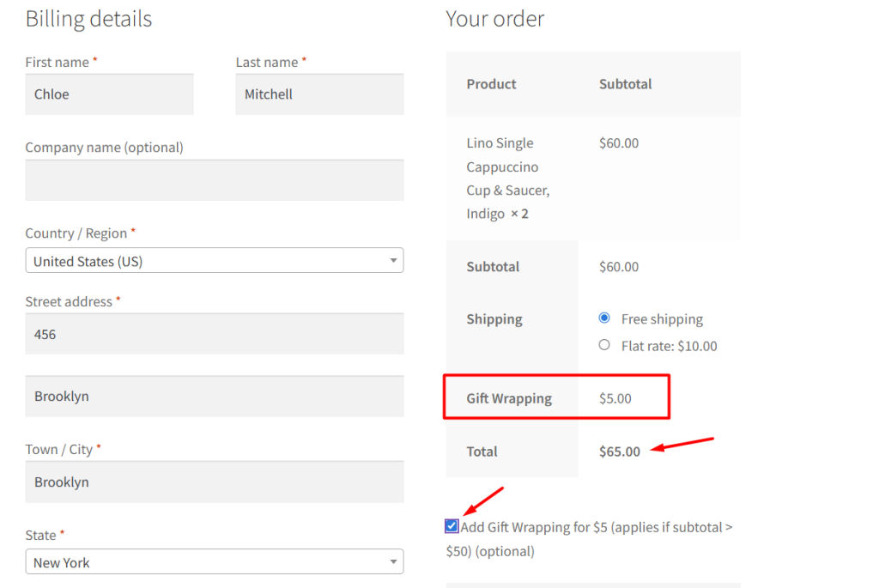This screenshot has height=588, width=879.
Task: Click the Billing details heading
Action: point(88,18)
